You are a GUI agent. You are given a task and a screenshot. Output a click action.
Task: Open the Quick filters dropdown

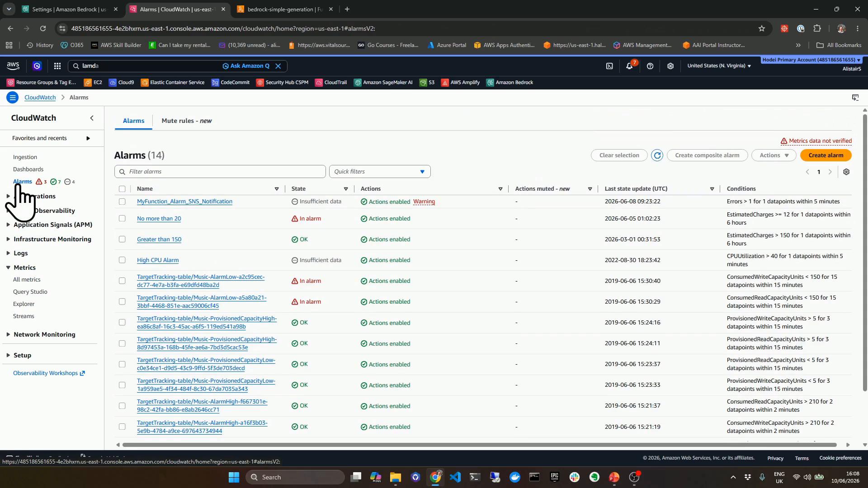(x=380, y=172)
